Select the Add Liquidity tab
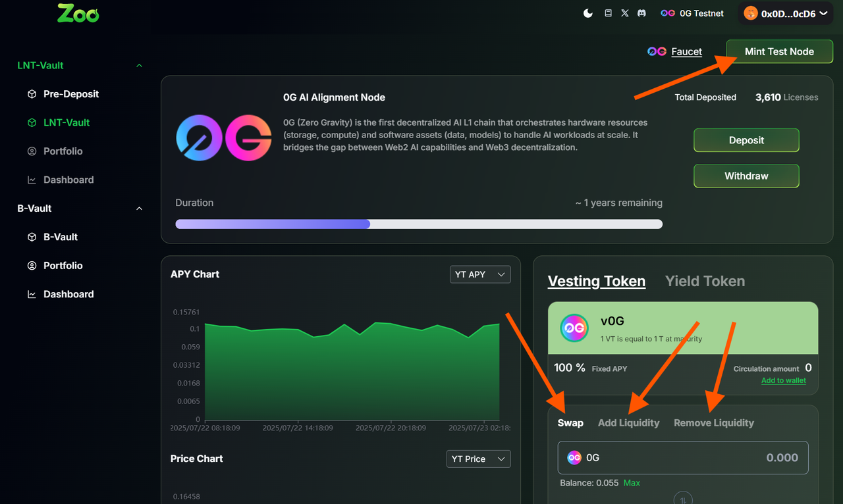This screenshot has height=504, width=843. click(x=628, y=423)
